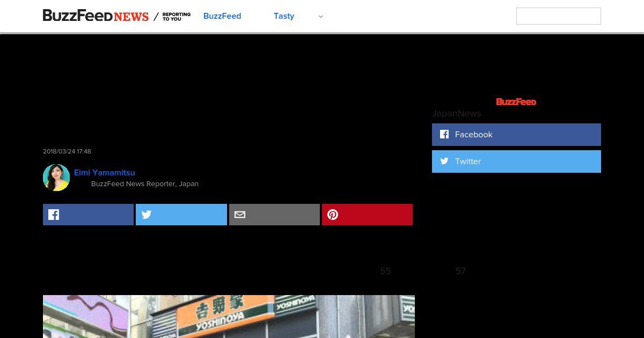Pin the article via Pinterest button
Screen dimensions: 644x338
click(x=367, y=215)
